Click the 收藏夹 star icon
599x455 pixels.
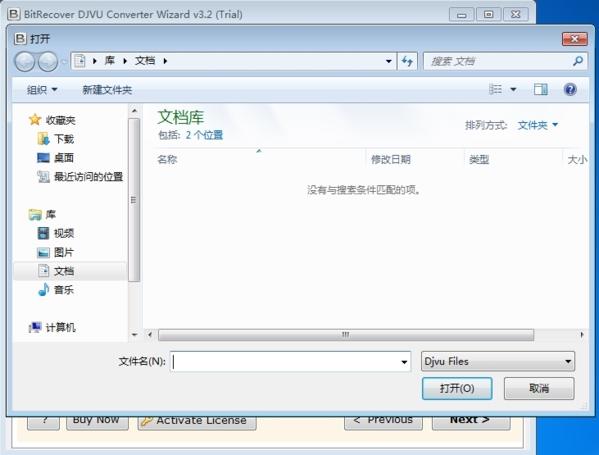pos(35,120)
